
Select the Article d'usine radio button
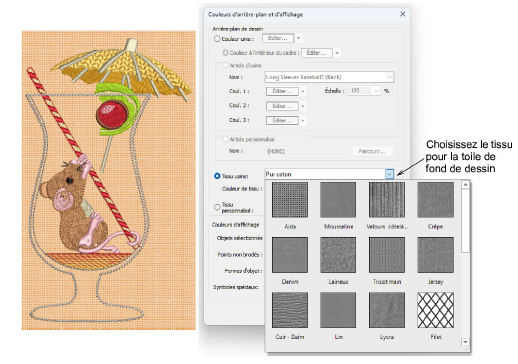point(226,65)
